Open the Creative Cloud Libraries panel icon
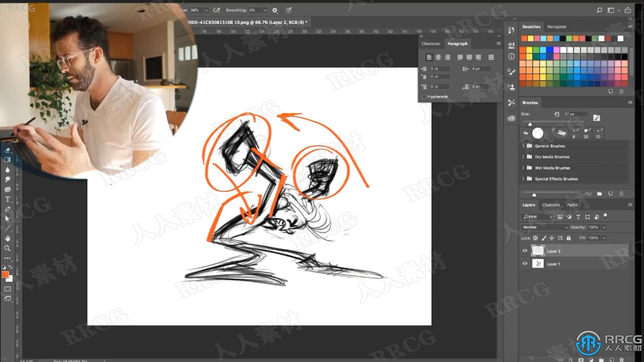 point(511,118)
